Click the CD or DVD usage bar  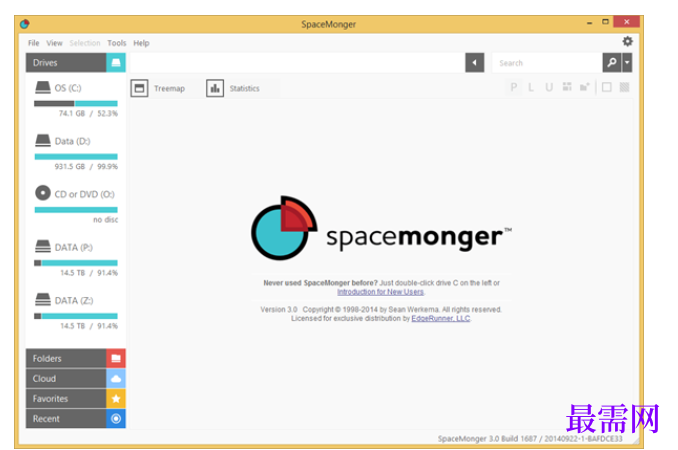[76, 210]
